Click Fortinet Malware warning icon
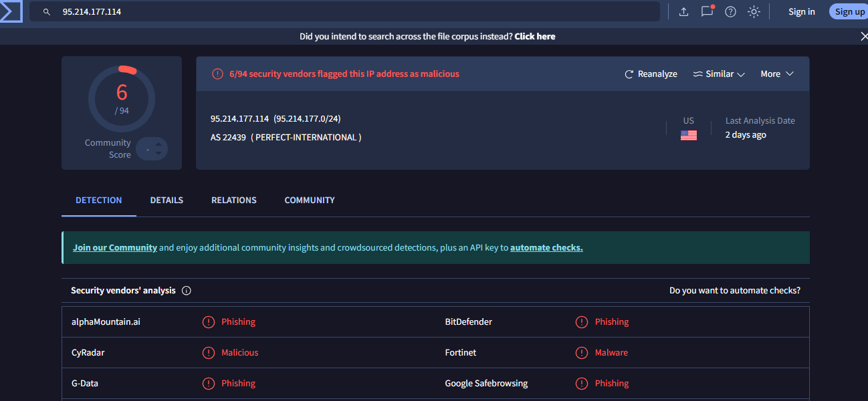868x401 pixels. click(582, 353)
